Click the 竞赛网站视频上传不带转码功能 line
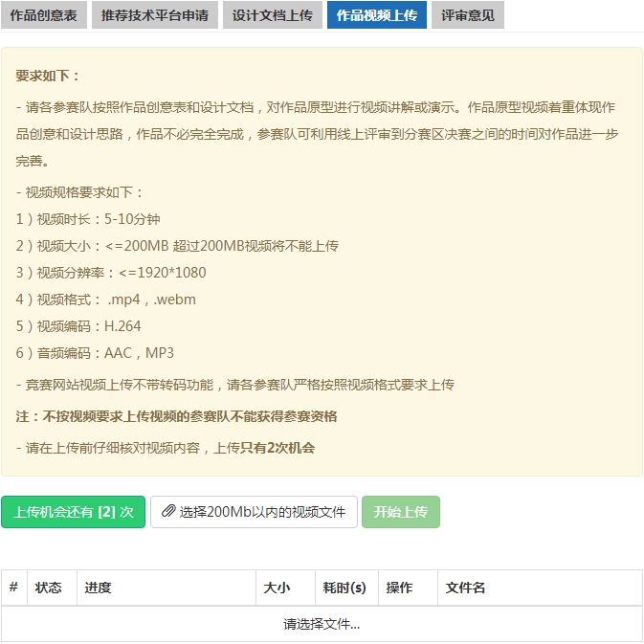644x644 pixels. pos(235,385)
